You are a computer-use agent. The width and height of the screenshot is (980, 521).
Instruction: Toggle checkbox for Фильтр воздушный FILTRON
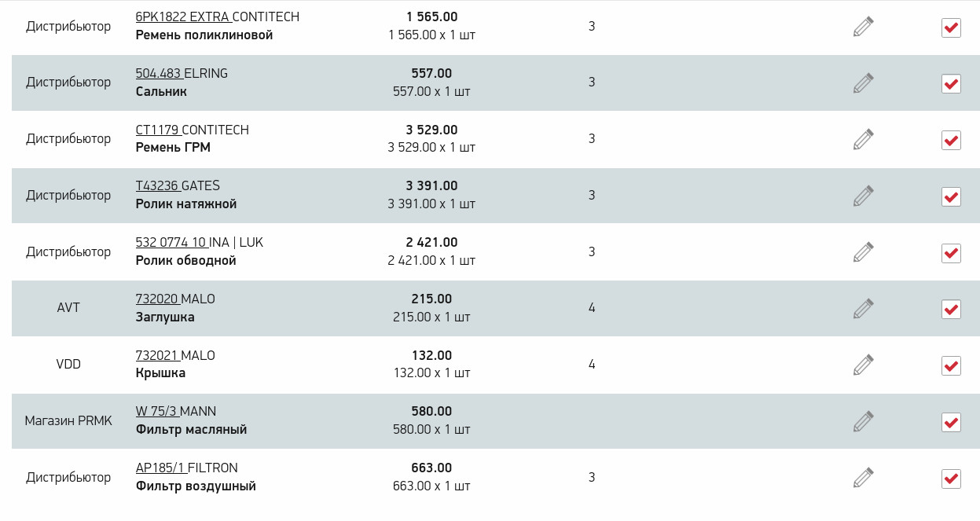(951, 478)
